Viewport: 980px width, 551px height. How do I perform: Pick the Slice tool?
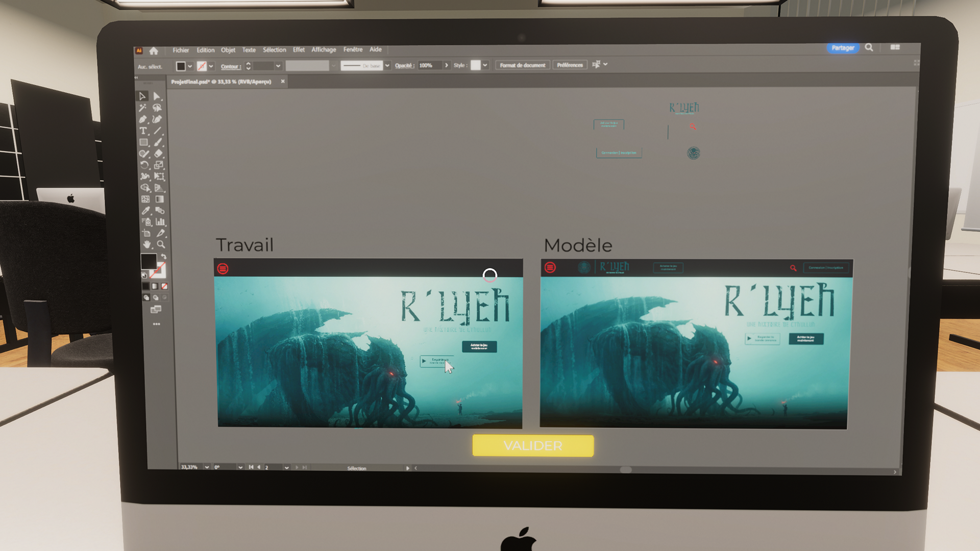tap(161, 233)
